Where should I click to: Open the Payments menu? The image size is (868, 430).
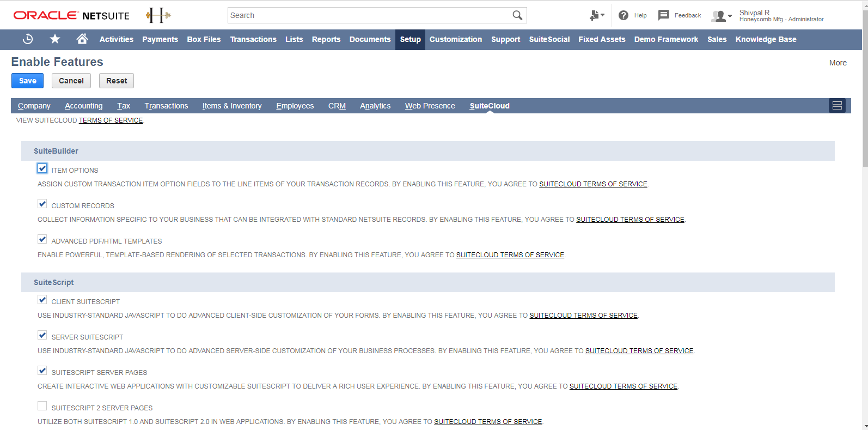[160, 39]
